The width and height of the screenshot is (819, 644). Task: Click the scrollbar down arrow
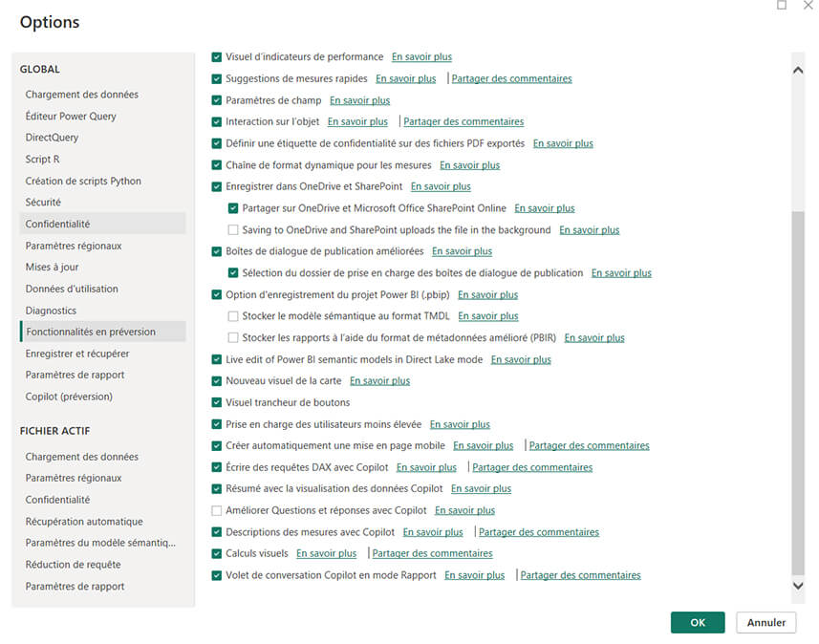click(x=797, y=587)
